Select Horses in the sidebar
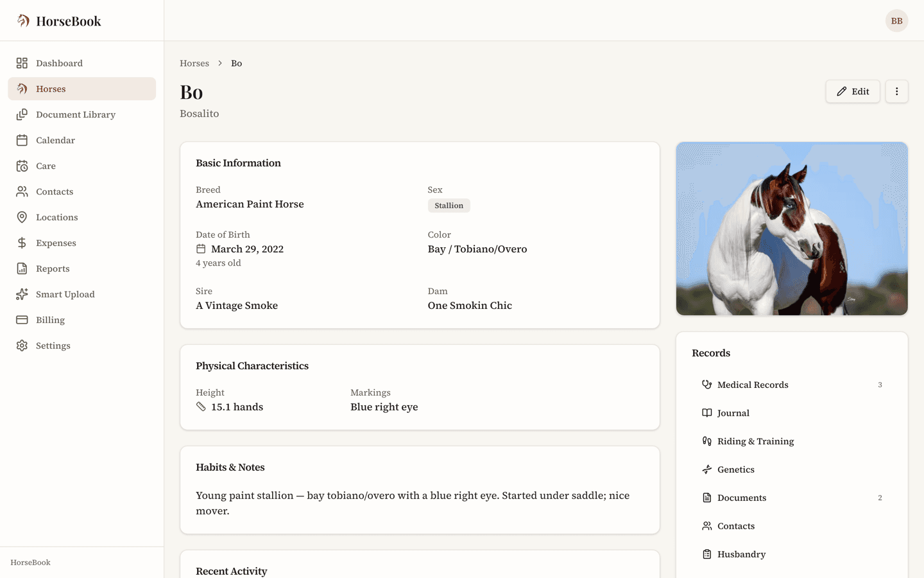 [x=82, y=89]
